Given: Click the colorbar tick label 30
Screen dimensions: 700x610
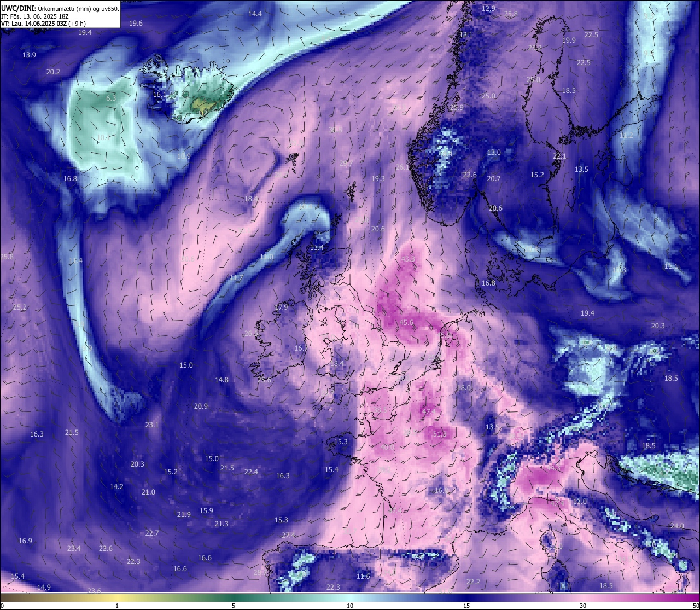Looking at the screenshot, I should pyautogui.click(x=583, y=606).
